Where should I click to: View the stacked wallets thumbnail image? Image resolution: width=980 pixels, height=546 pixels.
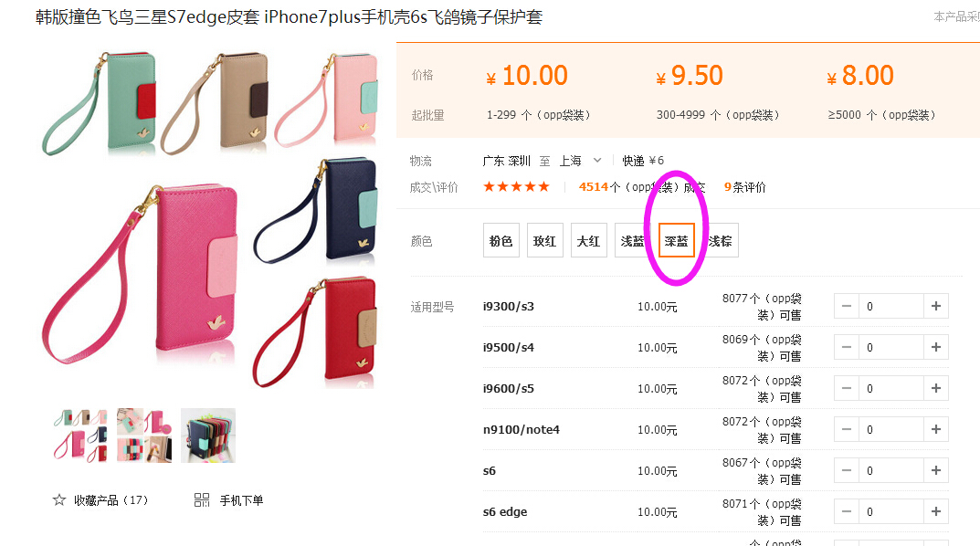208,436
